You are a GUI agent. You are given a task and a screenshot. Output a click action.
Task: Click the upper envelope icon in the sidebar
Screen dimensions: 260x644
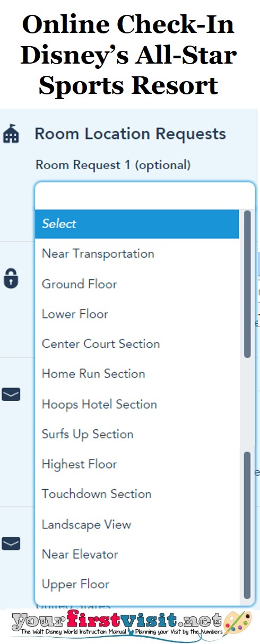point(11,394)
